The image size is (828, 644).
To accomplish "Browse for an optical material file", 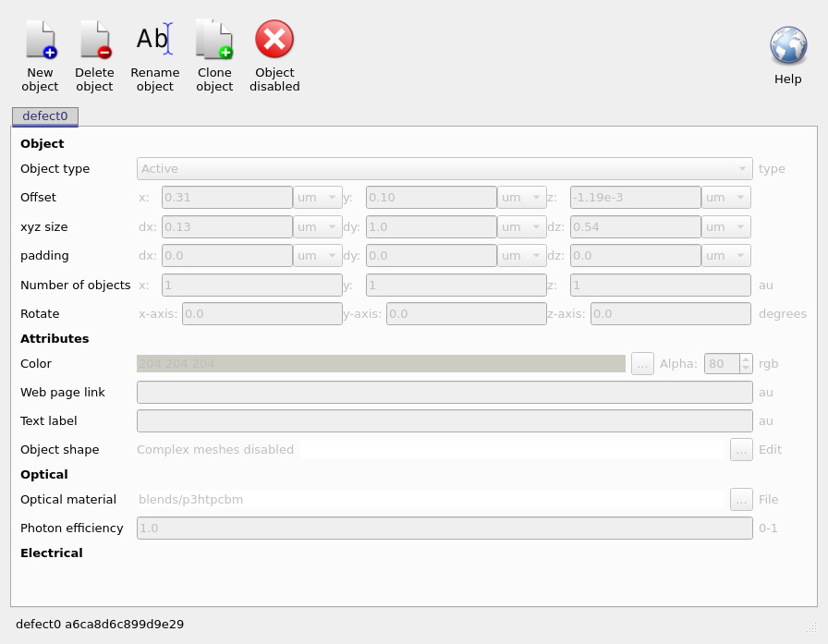I will (x=741, y=499).
